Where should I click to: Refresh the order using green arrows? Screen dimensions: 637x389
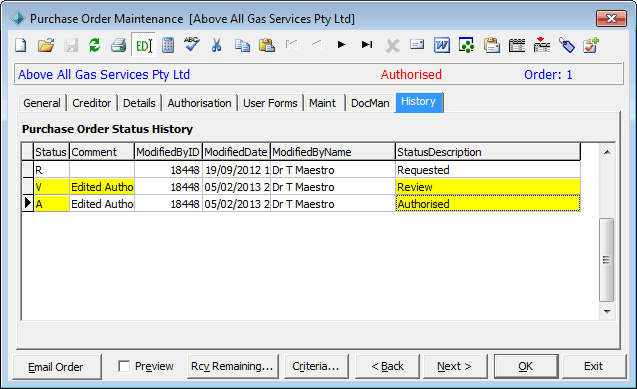94,45
